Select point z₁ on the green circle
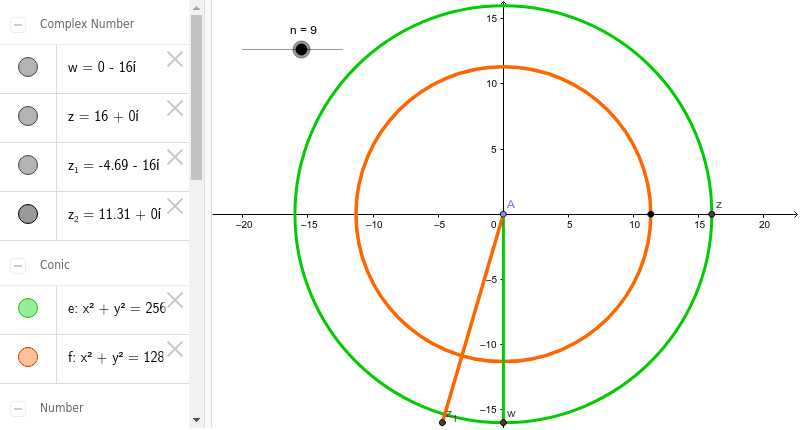Viewport: 800px width, 430px height. [x=442, y=422]
